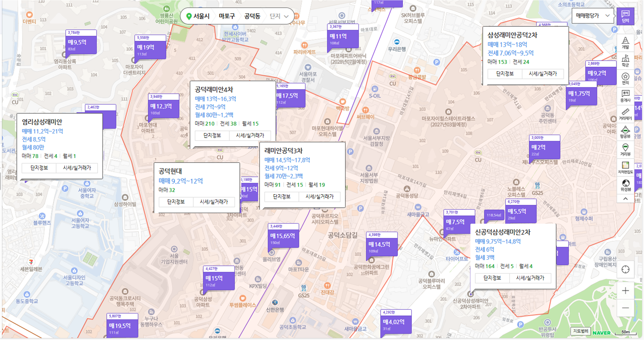The image size is (644, 340).
Task: Toggle the 단지 complex marker button
Action: point(625,16)
